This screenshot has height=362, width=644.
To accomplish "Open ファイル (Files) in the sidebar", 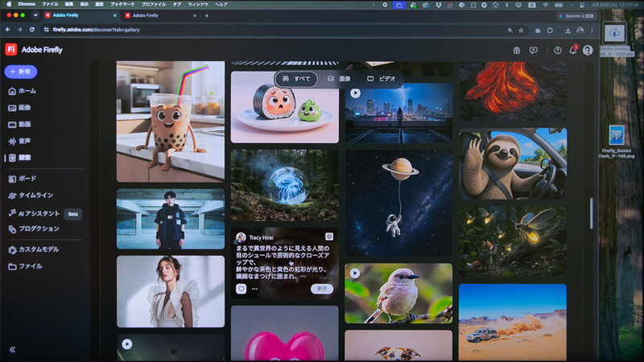I will tap(26, 266).
